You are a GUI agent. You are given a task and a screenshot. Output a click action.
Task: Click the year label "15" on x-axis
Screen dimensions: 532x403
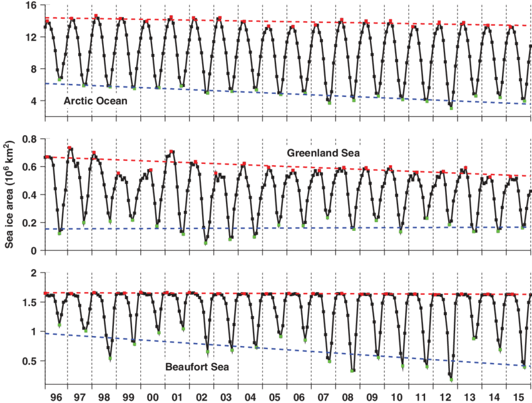[x=518, y=397]
